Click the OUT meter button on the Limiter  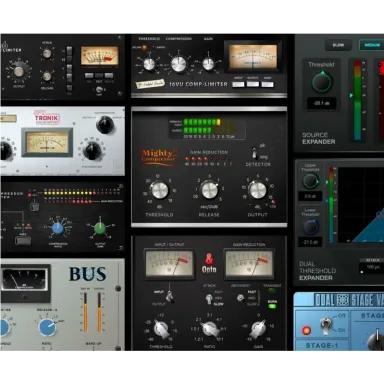(99, 75)
